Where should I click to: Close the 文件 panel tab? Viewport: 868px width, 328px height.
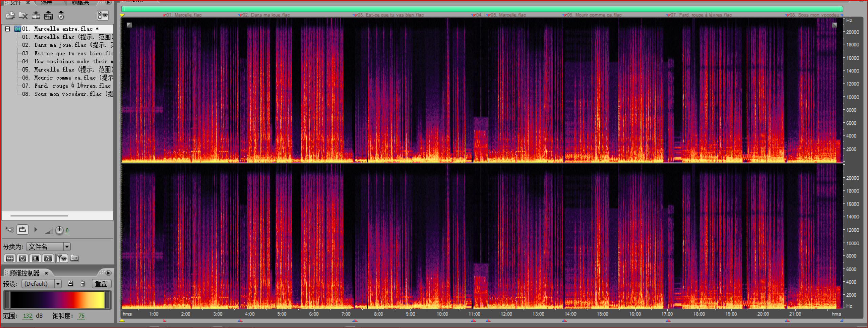point(28,2)
